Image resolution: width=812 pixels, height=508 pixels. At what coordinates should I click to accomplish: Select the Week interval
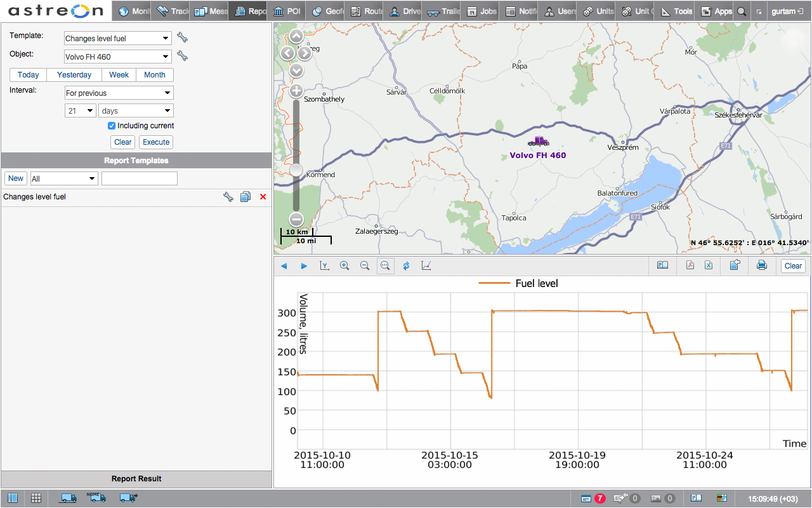coord(119,75)
